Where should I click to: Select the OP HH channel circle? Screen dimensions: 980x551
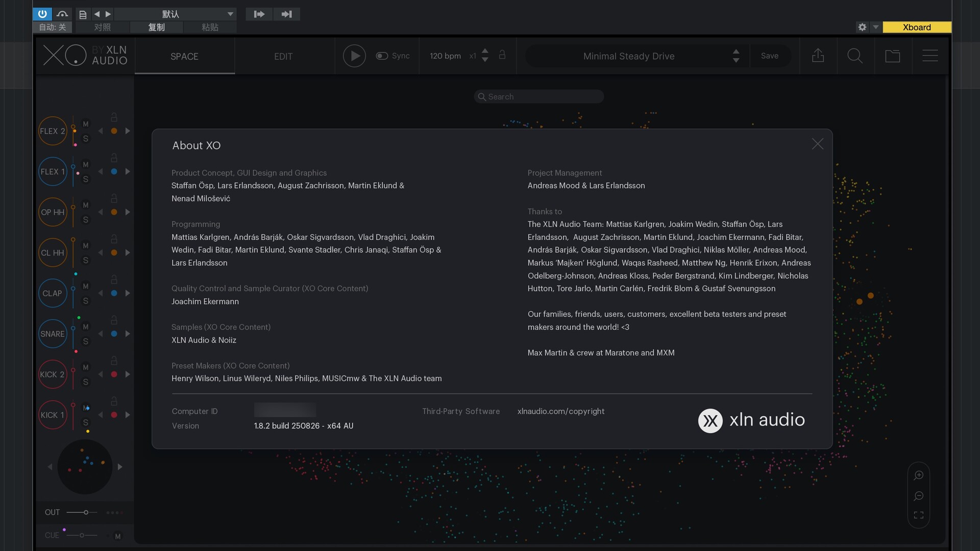pos(53,212)
